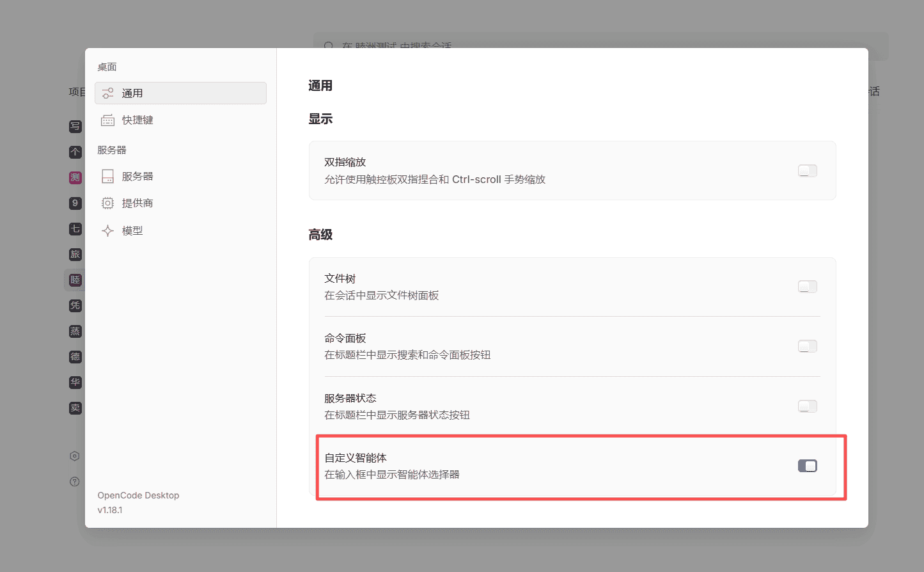Click the search field behind the dialog
This screenshot has height=572, width=924.
pos(600,41)
